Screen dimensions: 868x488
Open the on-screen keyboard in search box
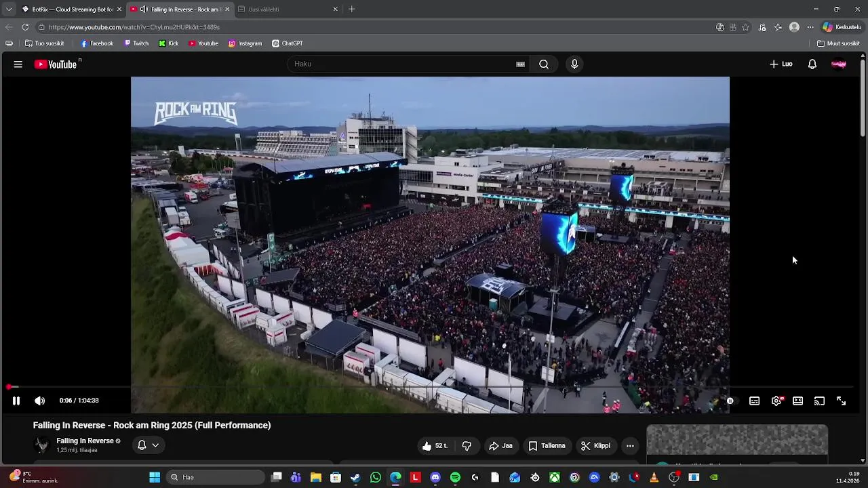[x=520, y=64]
